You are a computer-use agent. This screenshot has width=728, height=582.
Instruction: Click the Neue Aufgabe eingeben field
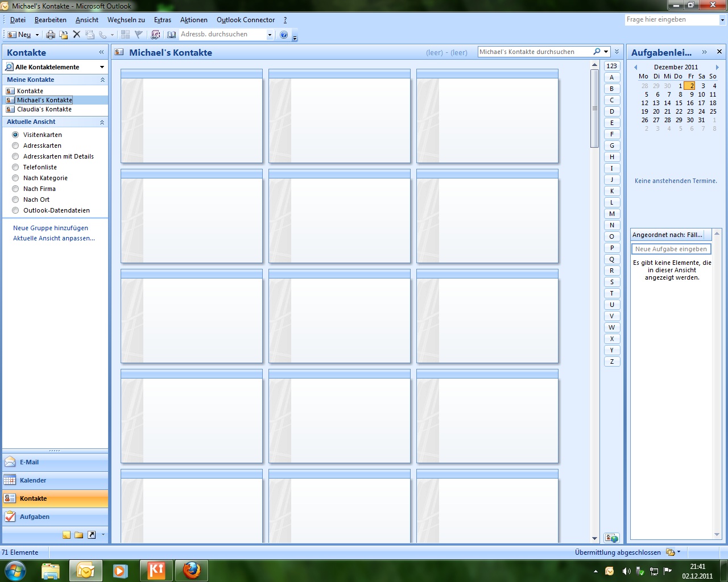(671, 249)
